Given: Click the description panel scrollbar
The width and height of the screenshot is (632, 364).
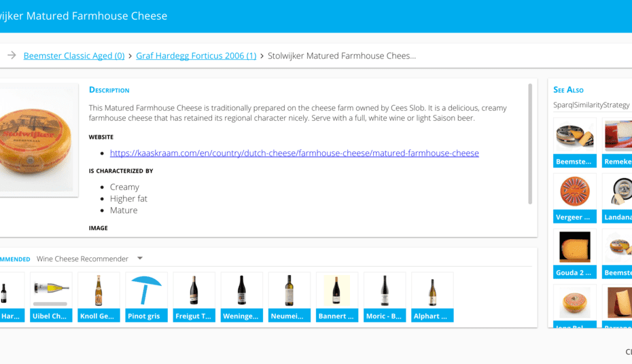Looking at the screenshot, I should pos(530,144).
